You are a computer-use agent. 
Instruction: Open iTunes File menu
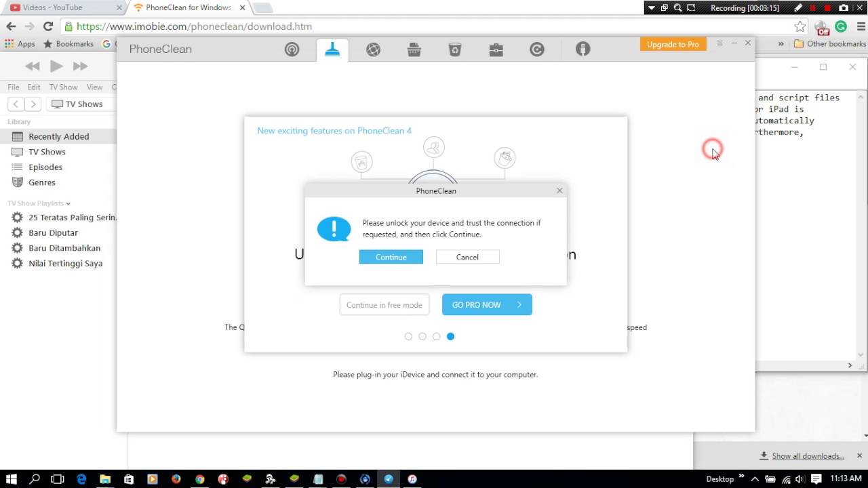(x=14, y=87)
